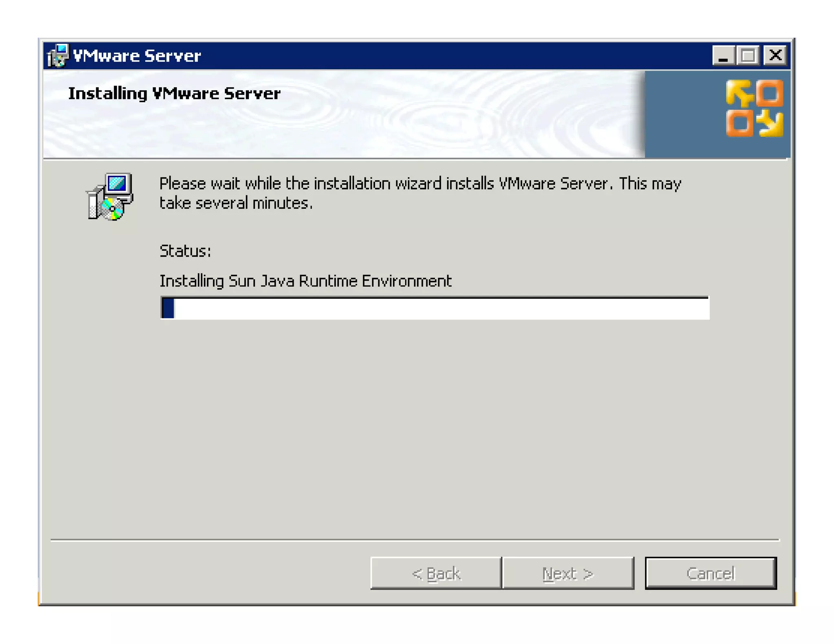Click the 'Please wait' message text
The height and width of the screenshot is (644, 834).
click(x=420, y=193)
